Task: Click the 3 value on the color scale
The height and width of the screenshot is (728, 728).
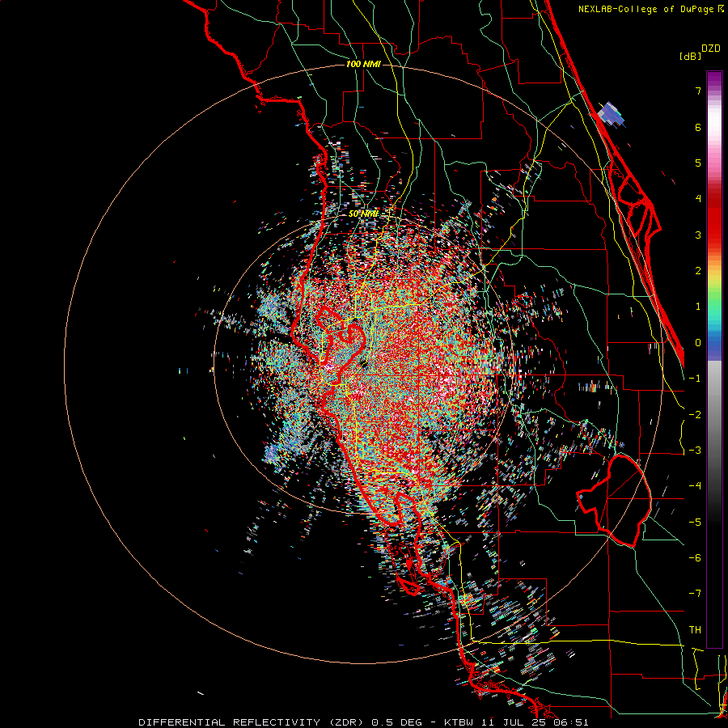Action: [698, 235]
